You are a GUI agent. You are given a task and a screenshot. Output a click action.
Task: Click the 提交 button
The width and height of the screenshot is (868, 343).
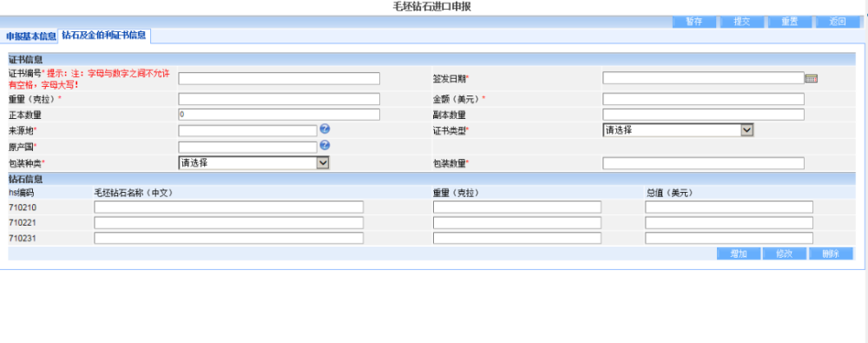pos(742,23)
